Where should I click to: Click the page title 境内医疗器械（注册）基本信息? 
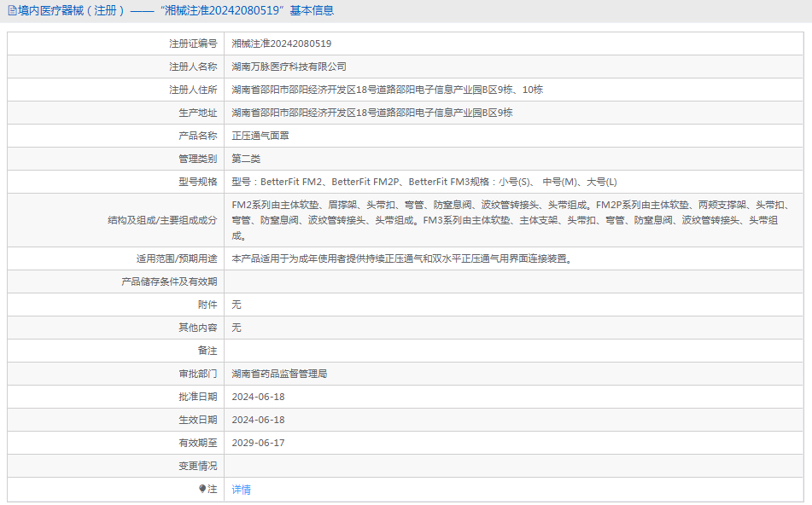[x=176, y=10]
